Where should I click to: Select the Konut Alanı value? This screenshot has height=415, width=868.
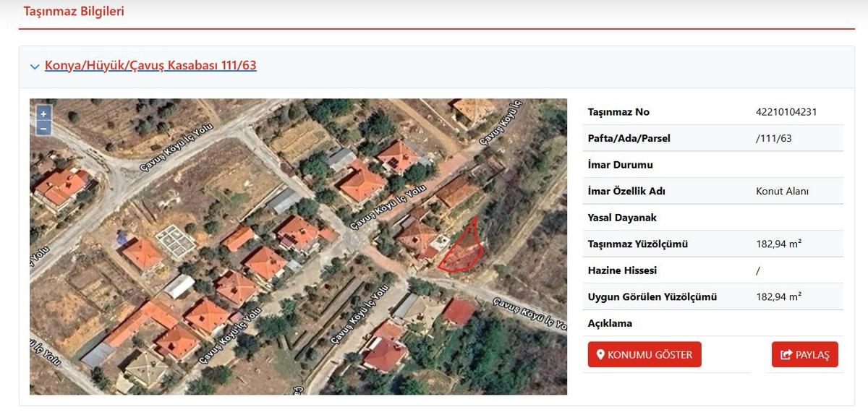[782, 192]
